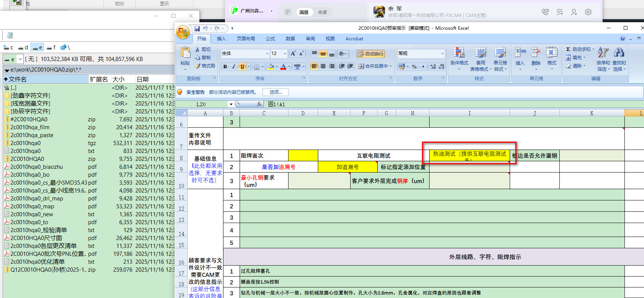Toggle bold formatting

tap(225, 67)
